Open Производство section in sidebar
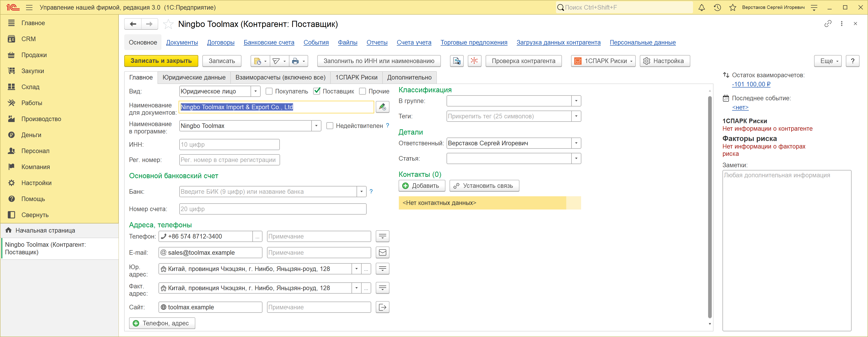This screenshot has height=337, width=868. [59, 119]
